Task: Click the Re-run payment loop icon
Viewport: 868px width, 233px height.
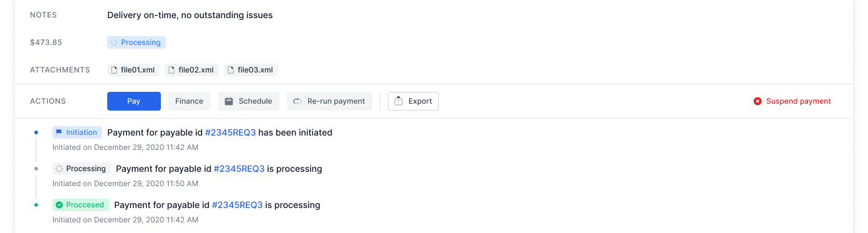Action: click(x=297, y=101)
